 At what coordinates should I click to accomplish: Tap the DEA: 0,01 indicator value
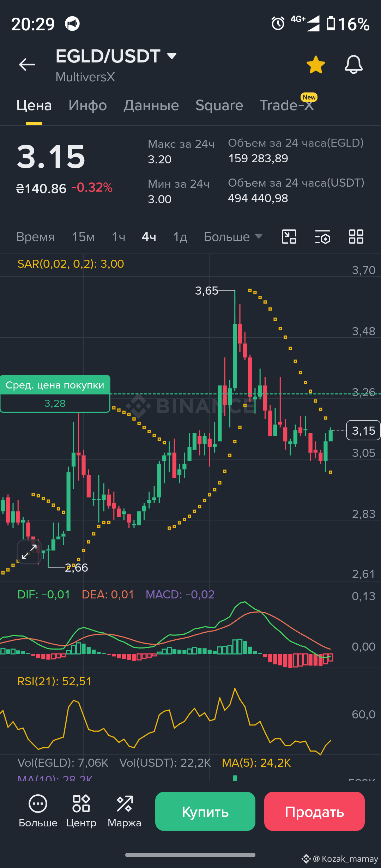pyautogui.click(x=108, y=595)
